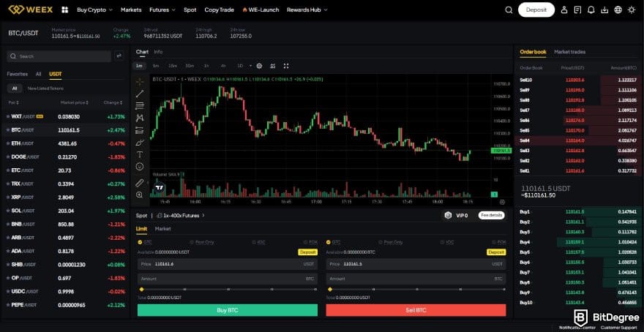The height and width of the screenshot is (332, 644).
Task: Open the chart indicators icon
Action: pos(273,66)
